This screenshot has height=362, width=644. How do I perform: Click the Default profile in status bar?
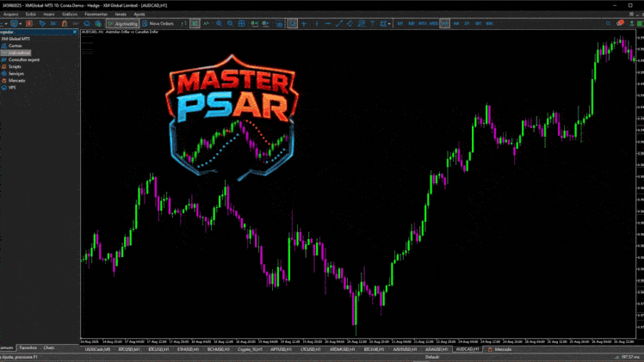[432, 357]
